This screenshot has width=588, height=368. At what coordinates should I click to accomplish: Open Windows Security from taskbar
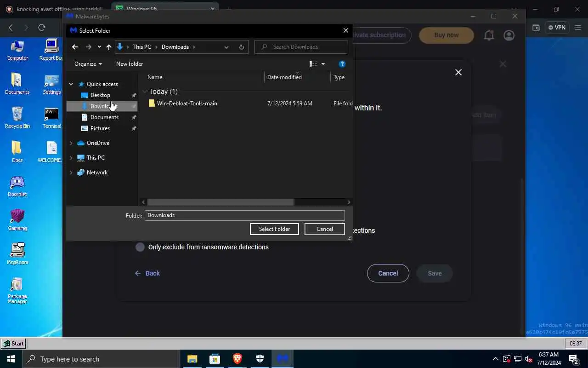click(260, 359)
